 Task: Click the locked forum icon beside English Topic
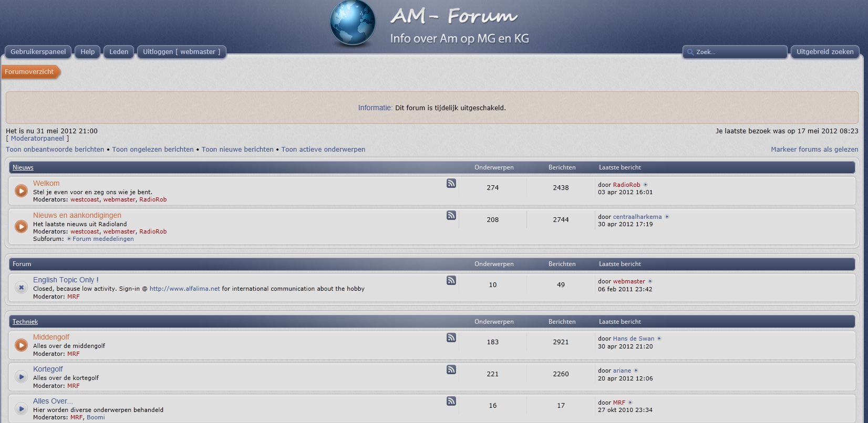click(21, 287)
